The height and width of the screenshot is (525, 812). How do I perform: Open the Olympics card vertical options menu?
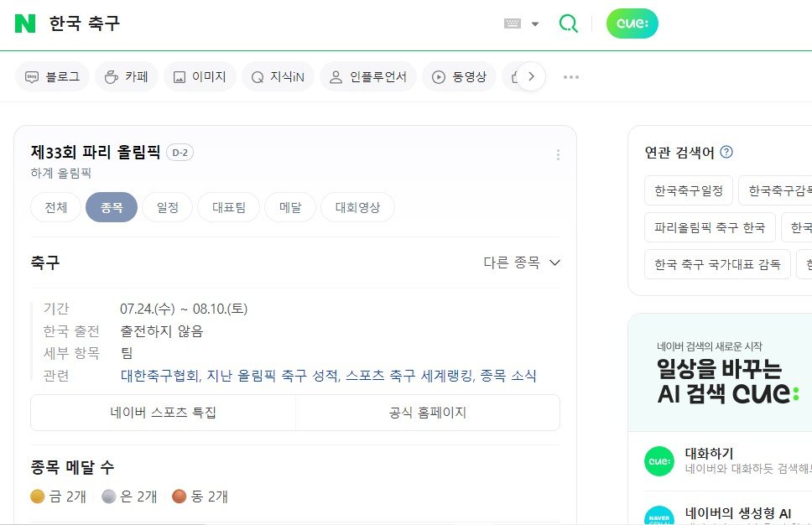click(x=558, y=154)
